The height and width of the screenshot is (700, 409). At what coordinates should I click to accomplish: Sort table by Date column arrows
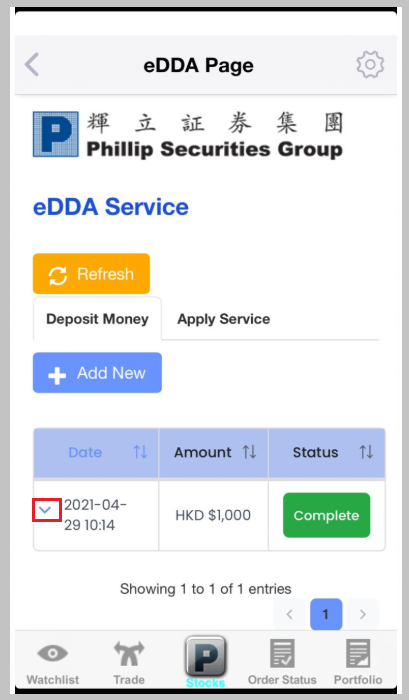click(140, 452)
